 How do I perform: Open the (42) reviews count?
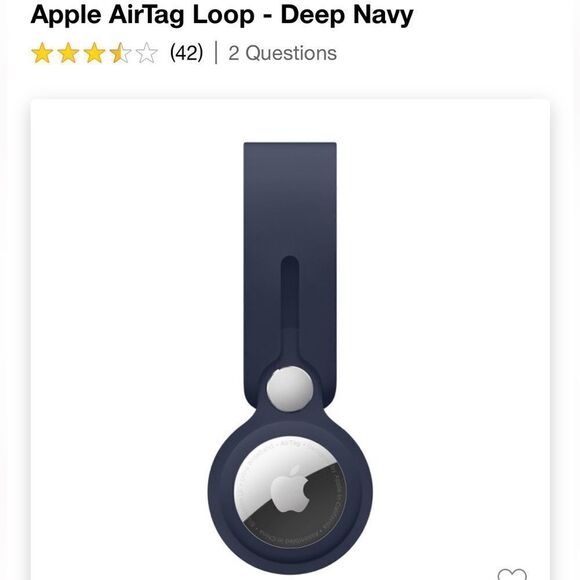[186, 53]
